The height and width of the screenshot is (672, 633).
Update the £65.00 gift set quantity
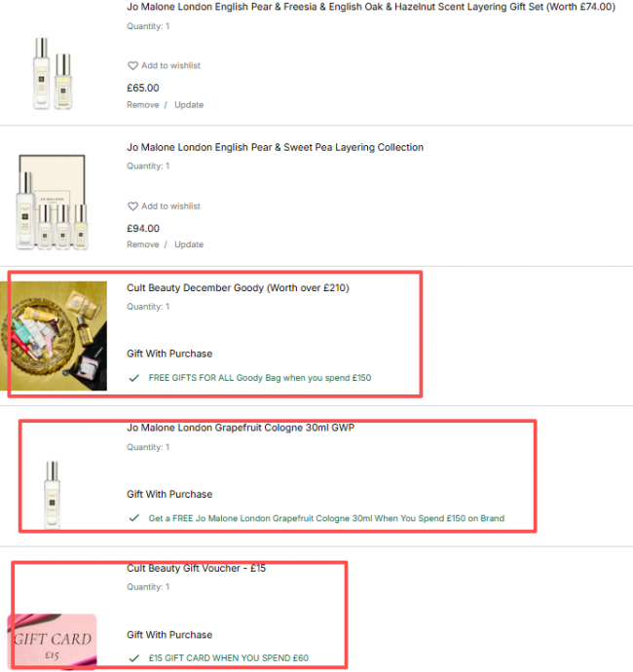189,105
